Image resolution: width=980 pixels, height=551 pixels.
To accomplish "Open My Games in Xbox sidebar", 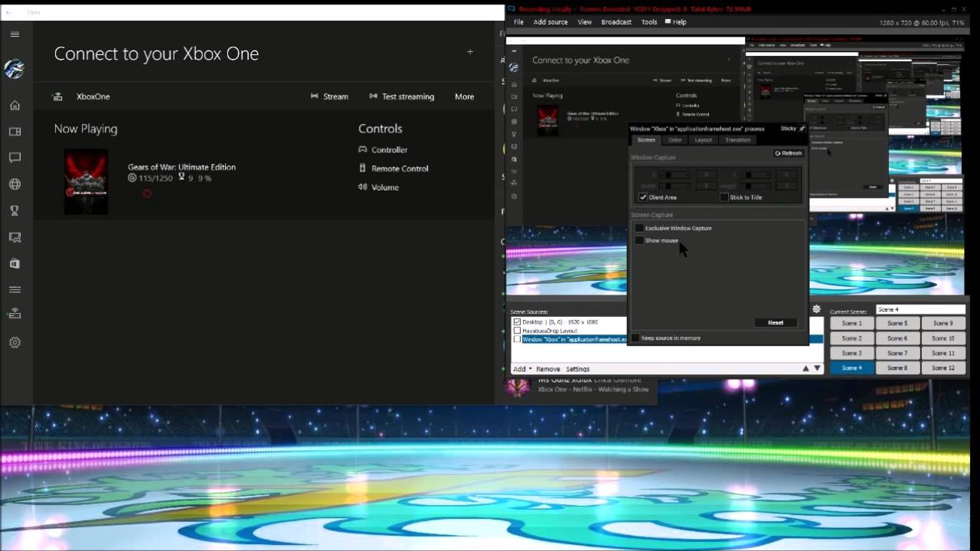I will (x=15, y=132).
